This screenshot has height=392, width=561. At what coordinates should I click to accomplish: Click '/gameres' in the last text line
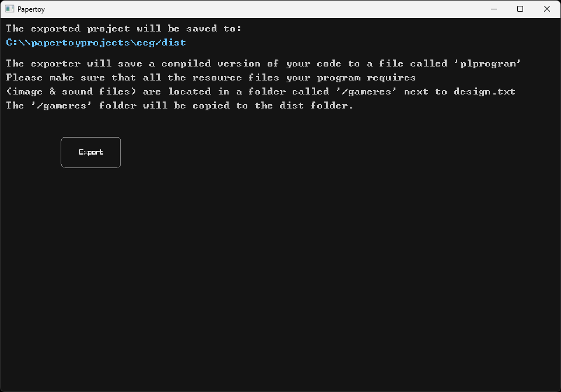coord(62,105)
